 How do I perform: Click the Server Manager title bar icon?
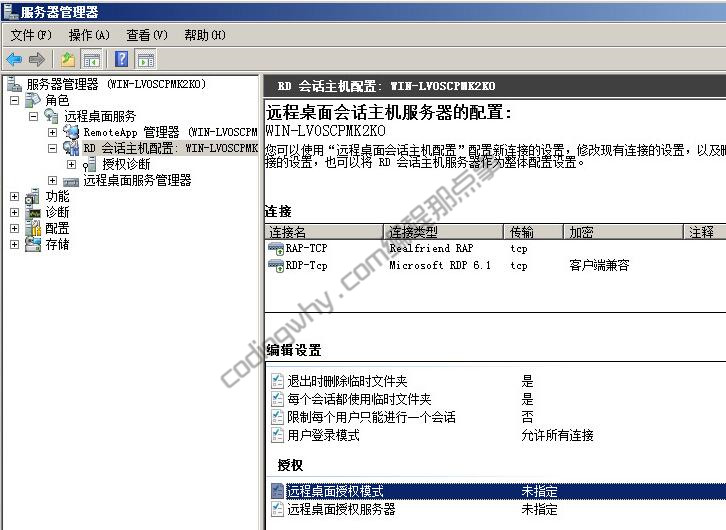[11, 11]
